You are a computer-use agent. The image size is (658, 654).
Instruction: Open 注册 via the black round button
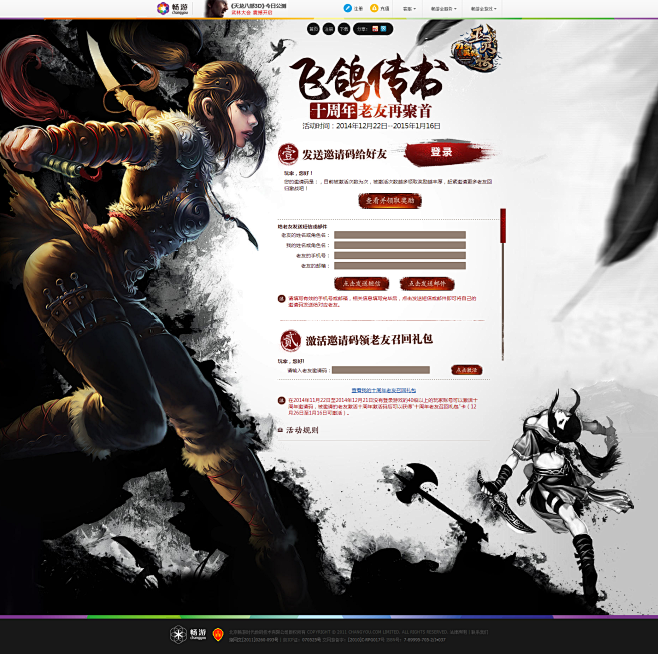pos(329,29)
